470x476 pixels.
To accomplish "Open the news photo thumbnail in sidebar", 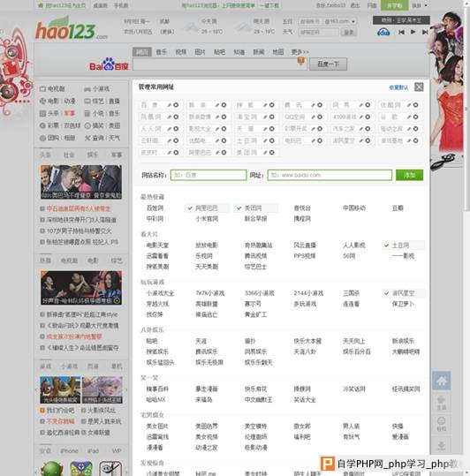I will tap(81, 182).
